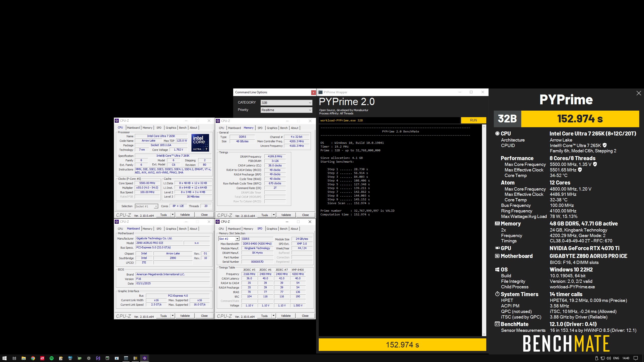The width and height of the screenshot is (644, 362).
Task: Open the notepad icon on the taskbar
Action: (x=61, y=358)
